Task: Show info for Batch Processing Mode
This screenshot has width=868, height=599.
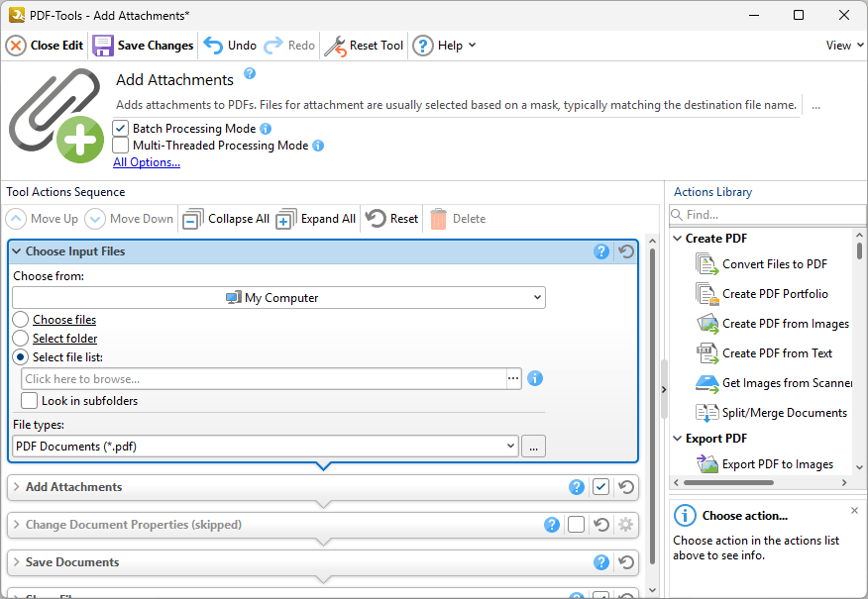Action: [x=266, y=129]
